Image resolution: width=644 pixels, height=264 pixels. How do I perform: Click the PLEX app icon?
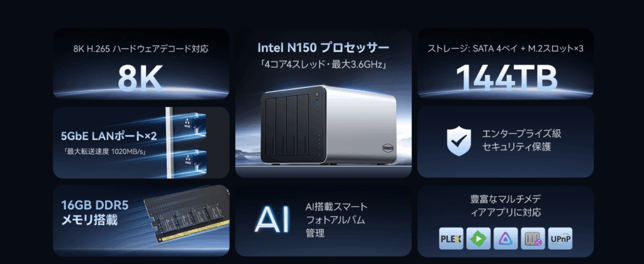point(451,239)
